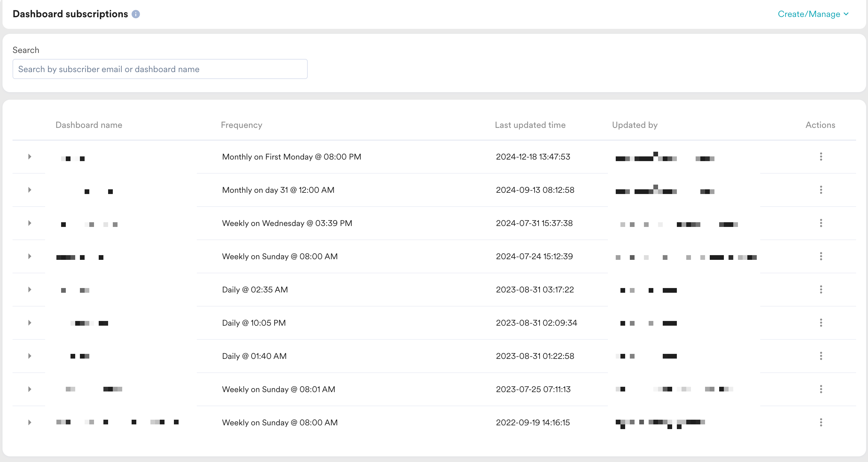The height and width of the screenshot is (462, 868).
Task: Open actions menu for Daily 02:35 AM row
Action: coord(821,290)
